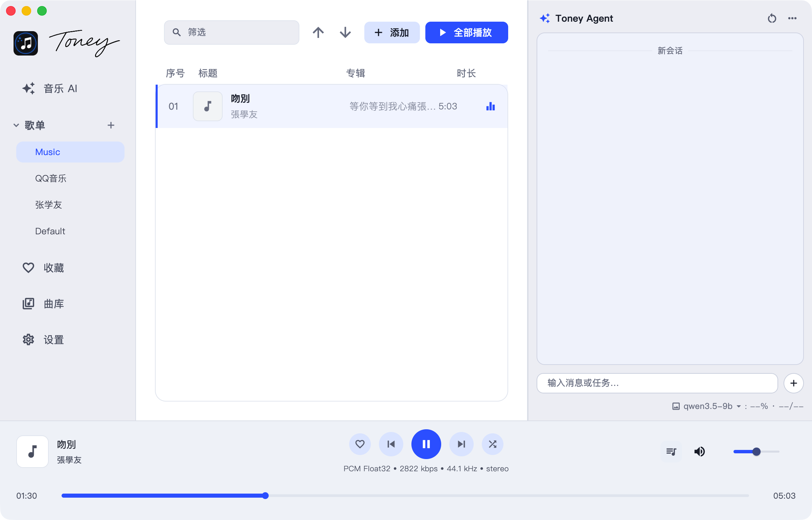Click the equalizer bars on 吻别 row
Image resolution: width=812 pixels, height=520 pixels.
pos(490,106)
